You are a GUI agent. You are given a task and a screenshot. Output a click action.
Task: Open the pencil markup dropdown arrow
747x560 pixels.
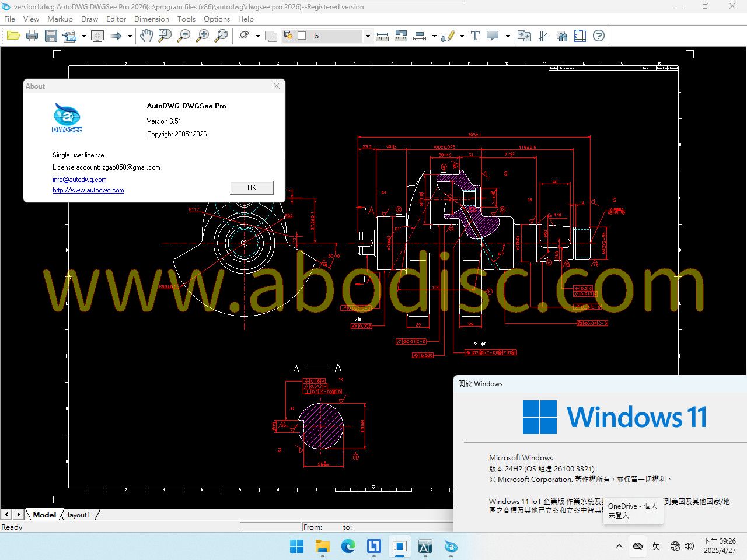point(462,36)
